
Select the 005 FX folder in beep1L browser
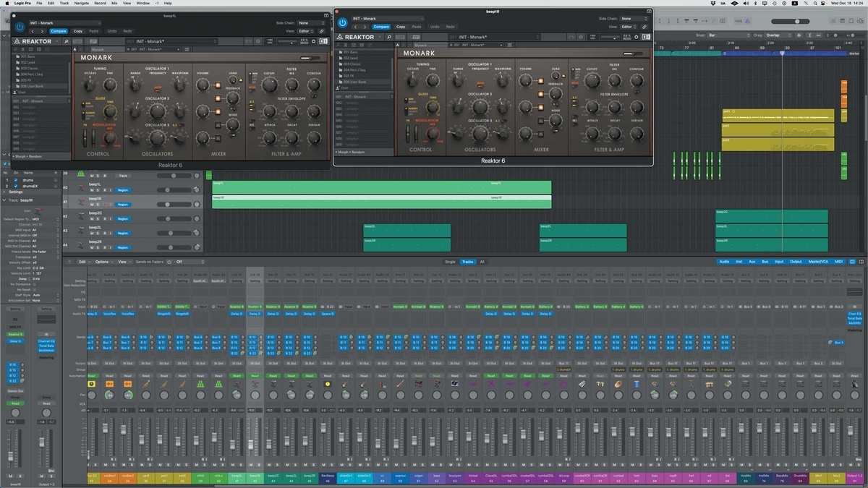point(26,79)
